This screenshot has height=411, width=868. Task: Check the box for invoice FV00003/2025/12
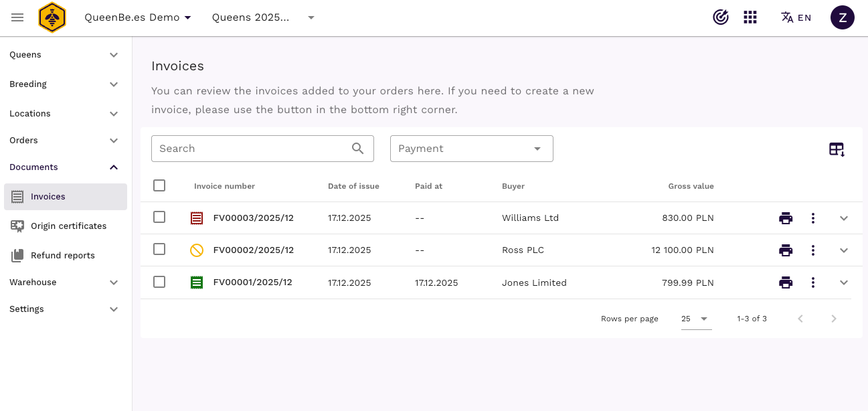pyautogui.click(x=159, y=217)
